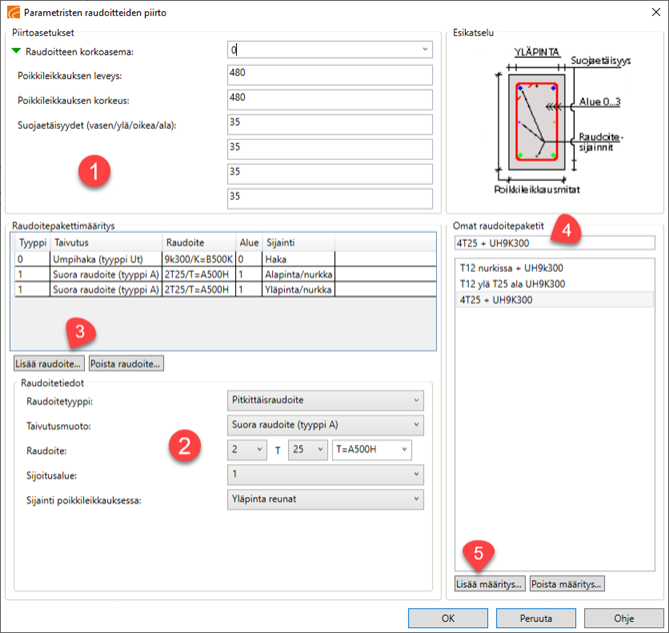Expand the Taivutusmuoto combo box

(x=415, y=426)
